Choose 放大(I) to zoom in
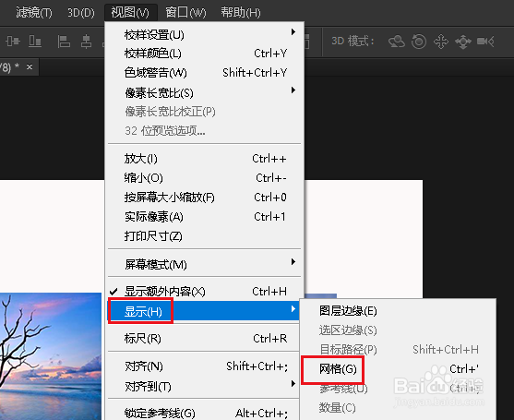The image size is (514, 420). point(205,159)
